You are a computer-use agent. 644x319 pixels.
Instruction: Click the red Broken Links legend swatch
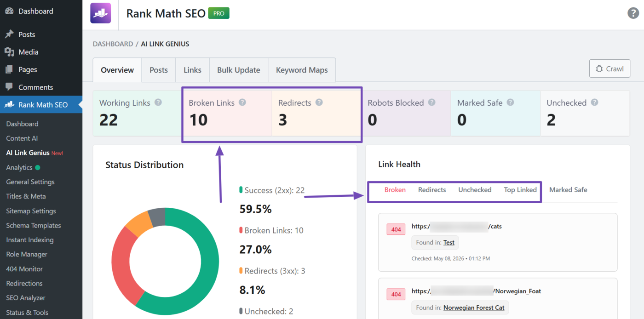tap(241, 230)
